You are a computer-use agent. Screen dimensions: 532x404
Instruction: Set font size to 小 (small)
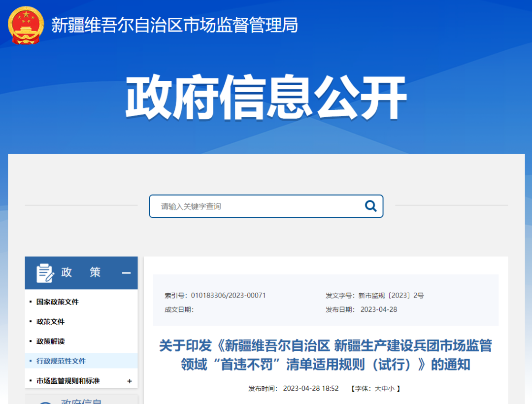[x=391, y=388]
